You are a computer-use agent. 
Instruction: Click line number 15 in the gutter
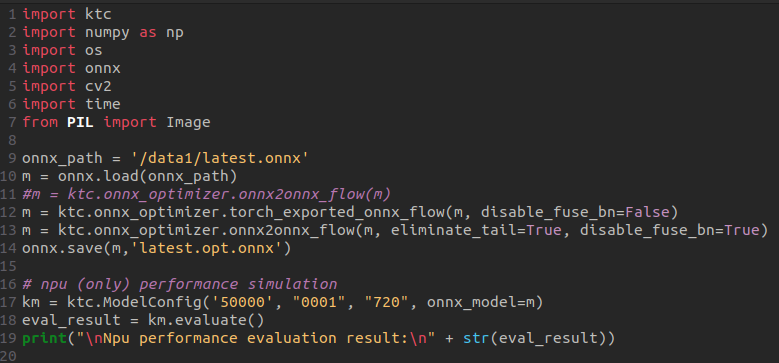(x=8, y=267)
